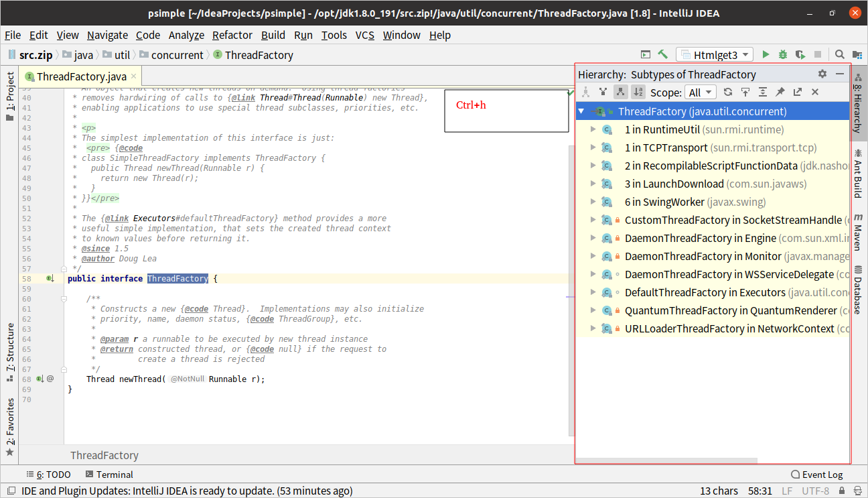Click src.zip breadcrumb in navigation bar
The image size is (868, 498).
(x=29, y=55)
